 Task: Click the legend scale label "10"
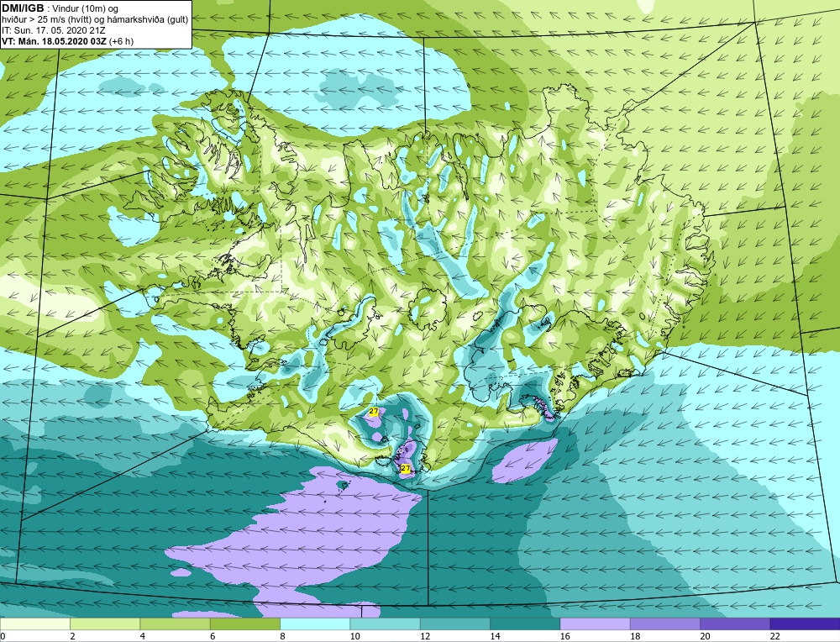tap(355, 636)
